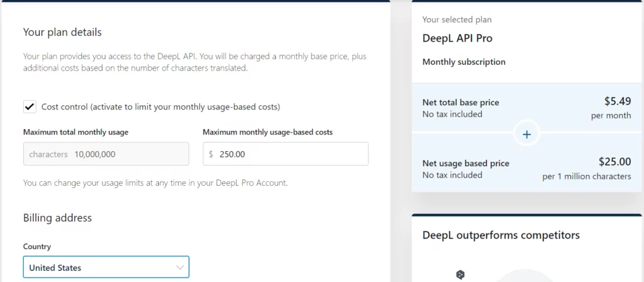Uncheck the Cost control checkbox
Viewport: 644px width, 282px height.
(30, 107)
